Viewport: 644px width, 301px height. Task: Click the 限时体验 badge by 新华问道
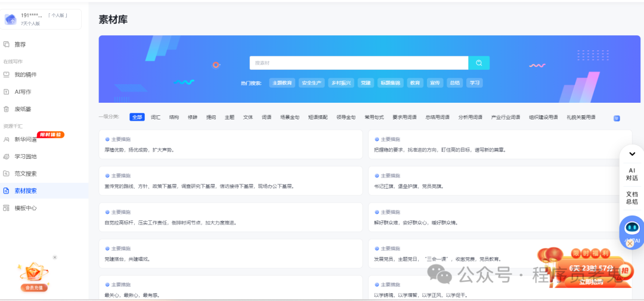[x=51, y=135]
